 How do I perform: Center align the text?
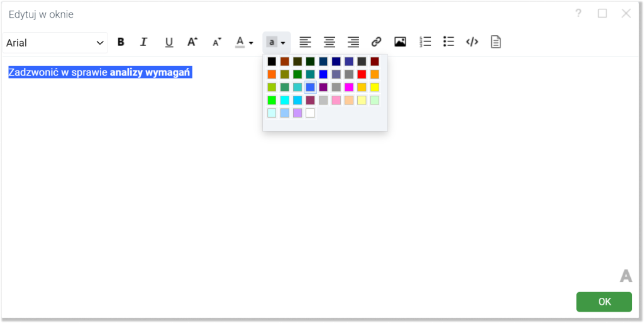click(x=329, y=42)
